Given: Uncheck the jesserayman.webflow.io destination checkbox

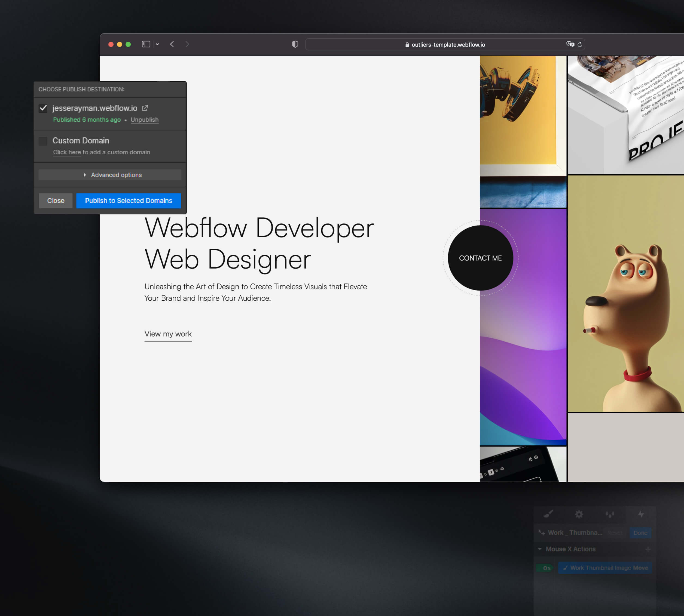Looking at the screenshot, I should point(43,108).
